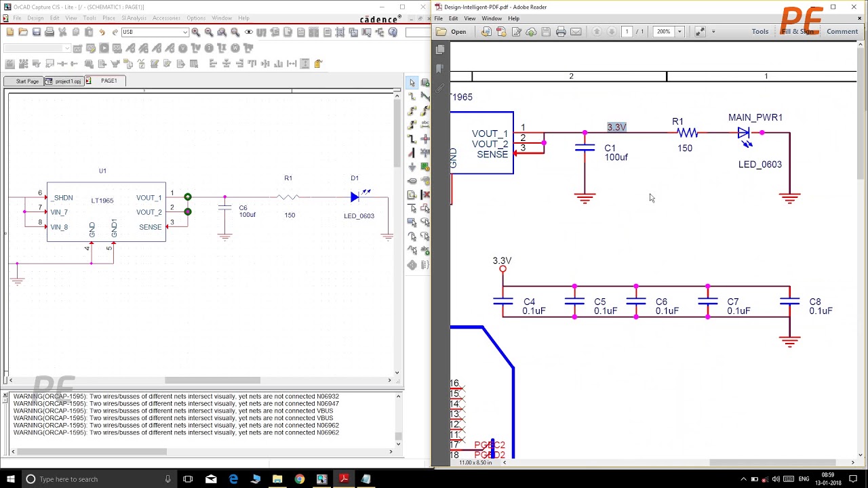Save the OrCAD schematic with the disk icon

coord(37,32)
